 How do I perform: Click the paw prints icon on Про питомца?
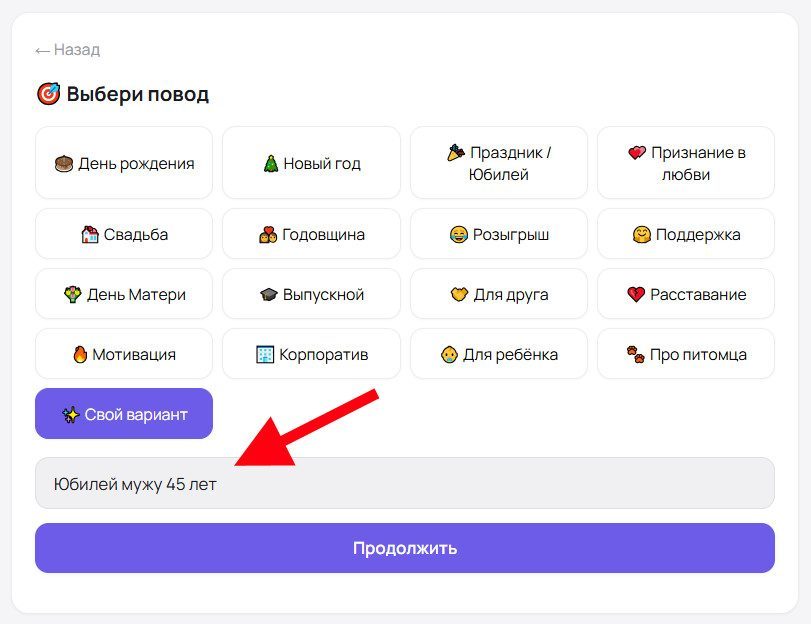click(636, 354)
